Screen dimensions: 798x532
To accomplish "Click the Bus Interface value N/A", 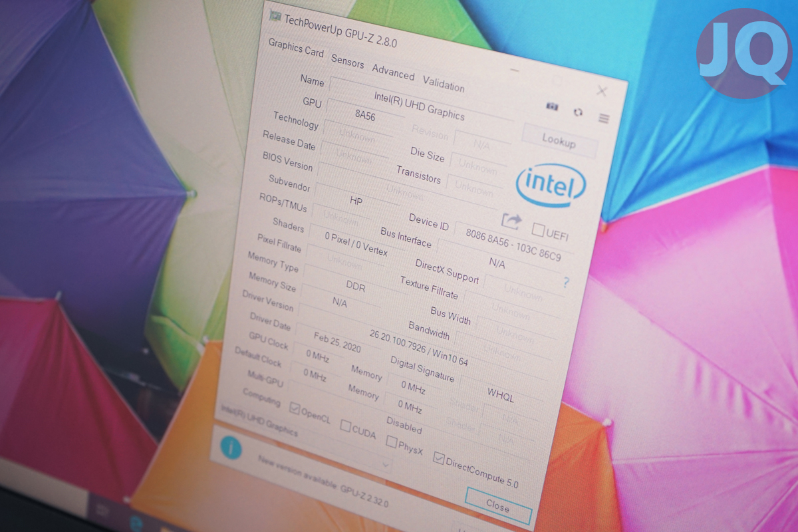I will click(497, 263).
